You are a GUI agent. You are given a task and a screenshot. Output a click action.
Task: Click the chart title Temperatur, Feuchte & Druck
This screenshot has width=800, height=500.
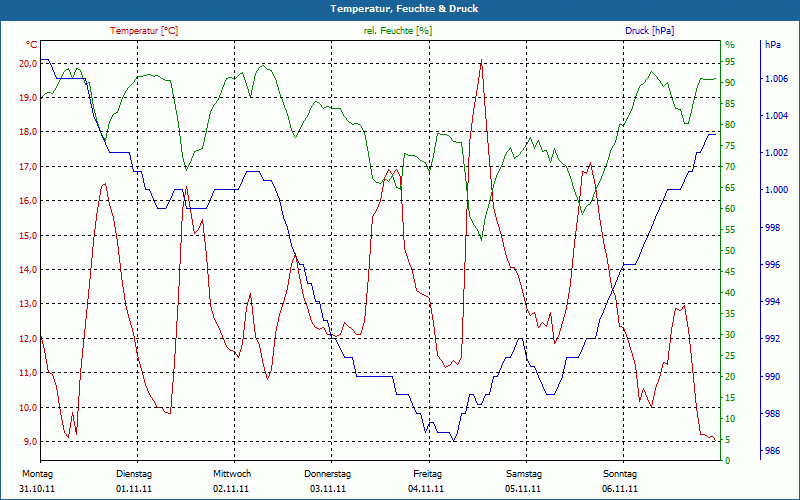(x=404, y=9)
